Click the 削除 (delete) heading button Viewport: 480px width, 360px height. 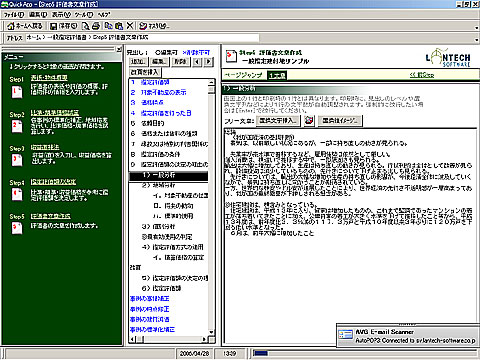click(181, 62)
